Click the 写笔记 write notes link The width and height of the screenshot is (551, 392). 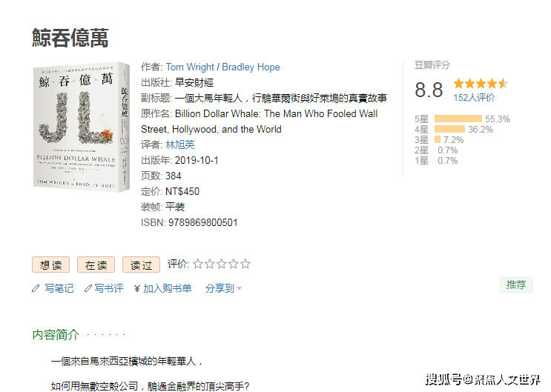tap(59, 288)
